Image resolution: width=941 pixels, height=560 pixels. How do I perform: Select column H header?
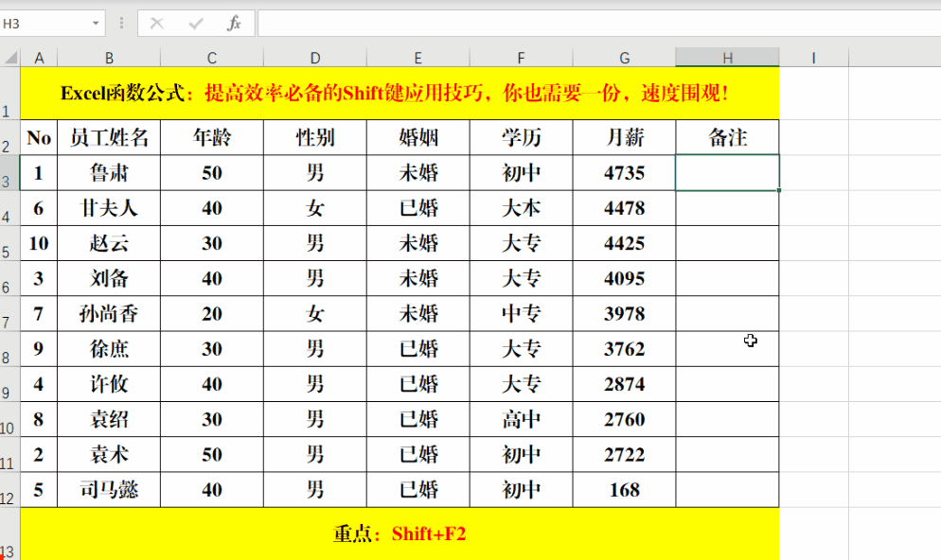tap(727, 58)
